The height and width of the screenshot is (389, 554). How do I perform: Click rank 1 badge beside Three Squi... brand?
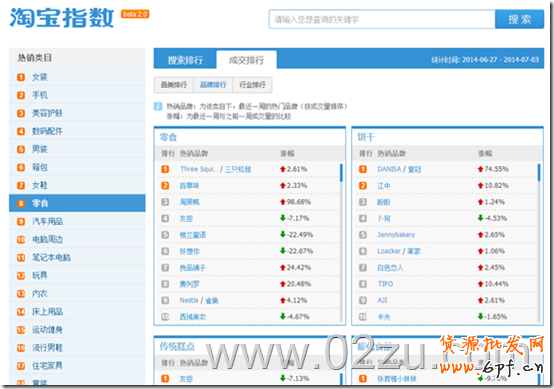tap(165, 169)
